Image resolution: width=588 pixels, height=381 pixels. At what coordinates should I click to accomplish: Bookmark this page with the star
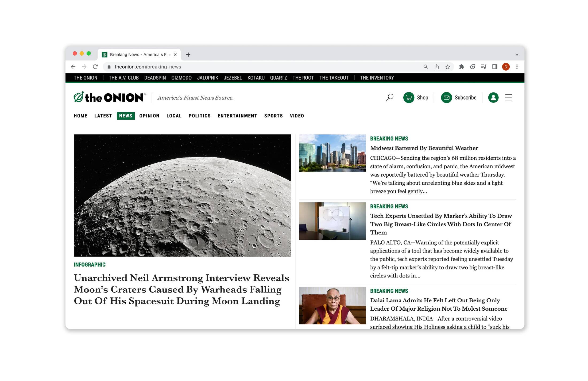coord(448,67)
